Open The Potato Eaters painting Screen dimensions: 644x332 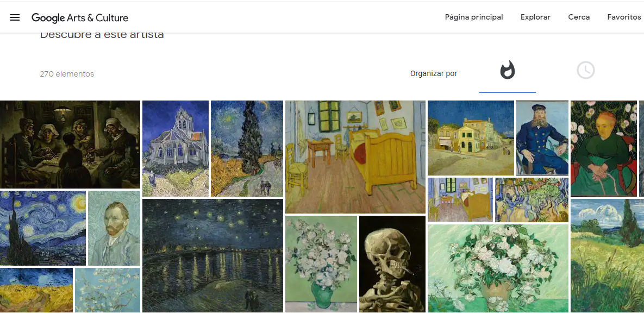pos(70,144)
